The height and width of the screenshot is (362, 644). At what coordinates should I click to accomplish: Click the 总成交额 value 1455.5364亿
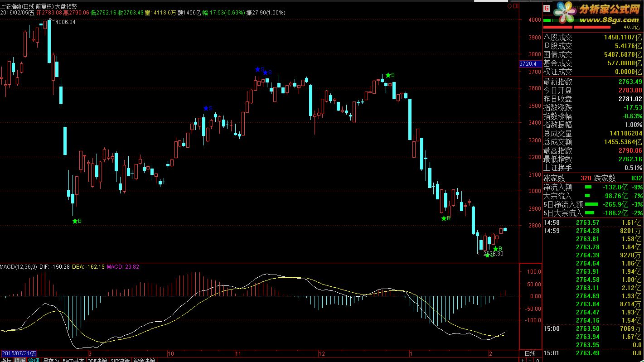click(623, 142)
